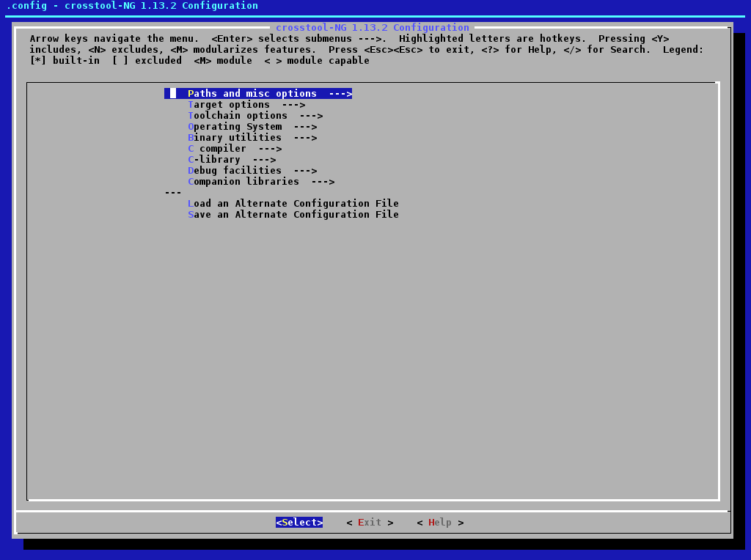Click the '[*] built-in' legend text
The height and width of the screenshot is (560, 751).
coord(65,60)
